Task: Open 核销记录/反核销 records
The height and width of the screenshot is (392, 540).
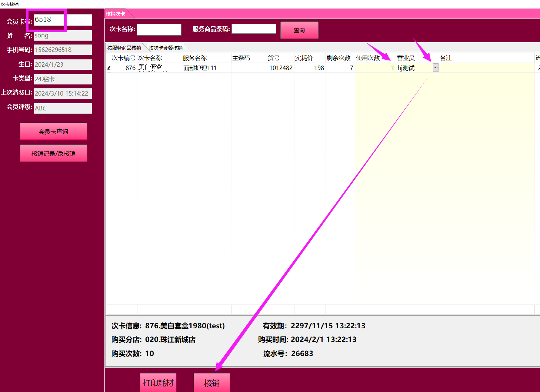Action: [53, 153]
